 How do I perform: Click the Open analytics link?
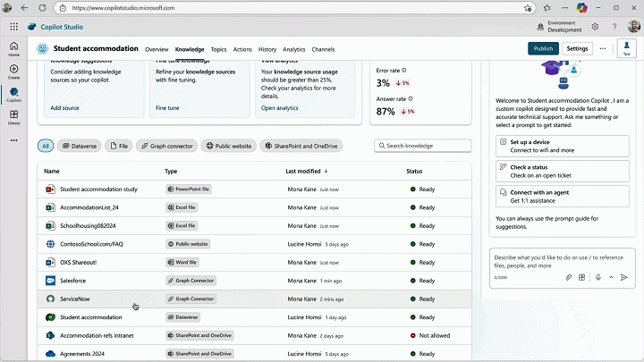point(279,107)
